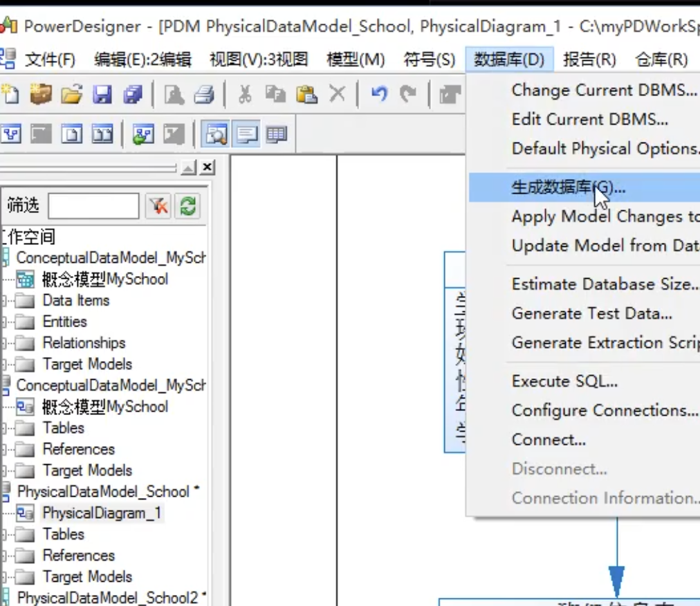The width and height of the screenshot is (700, 606).
Task: Click the X Delete icon in toolbar
Action: [337, 94]
